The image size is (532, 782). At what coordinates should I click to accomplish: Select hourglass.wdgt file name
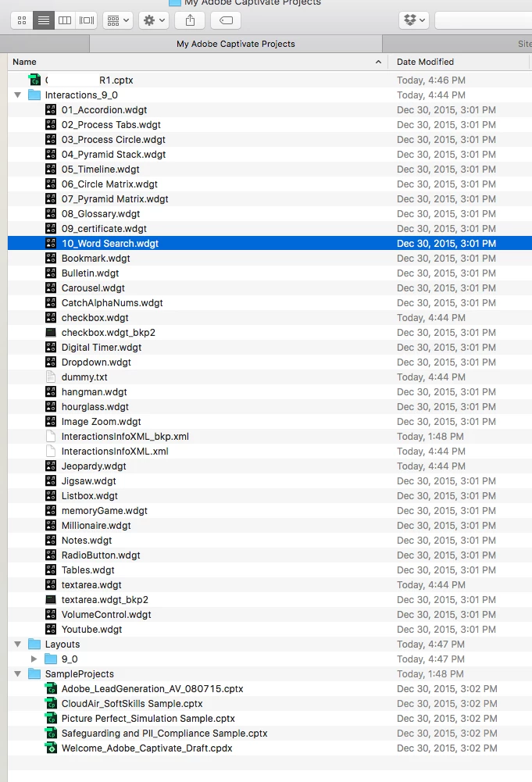[95, 407]
